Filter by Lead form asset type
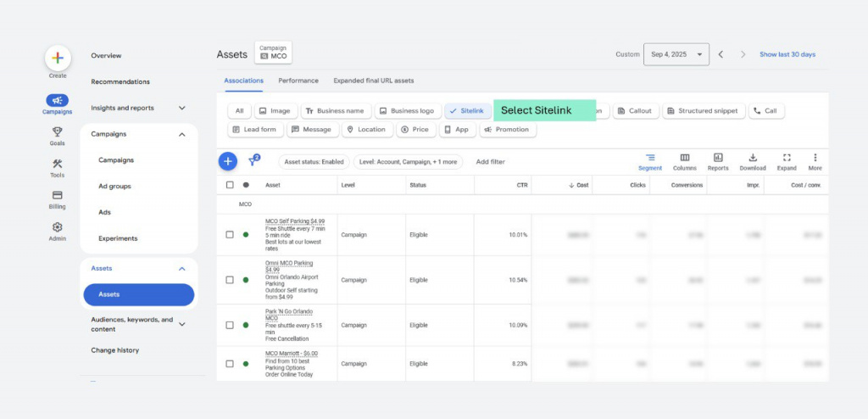 tap(256, 129)
